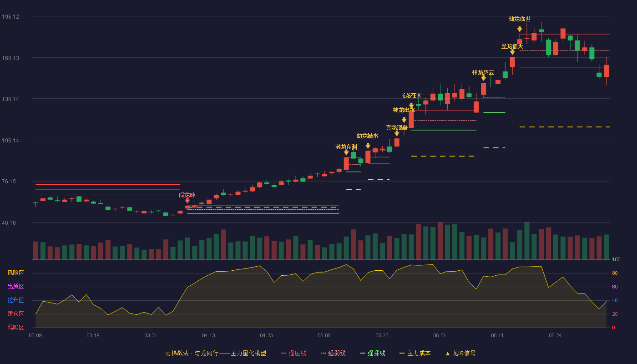Click the magenta 60 indicator scale value

coord(615,287)
